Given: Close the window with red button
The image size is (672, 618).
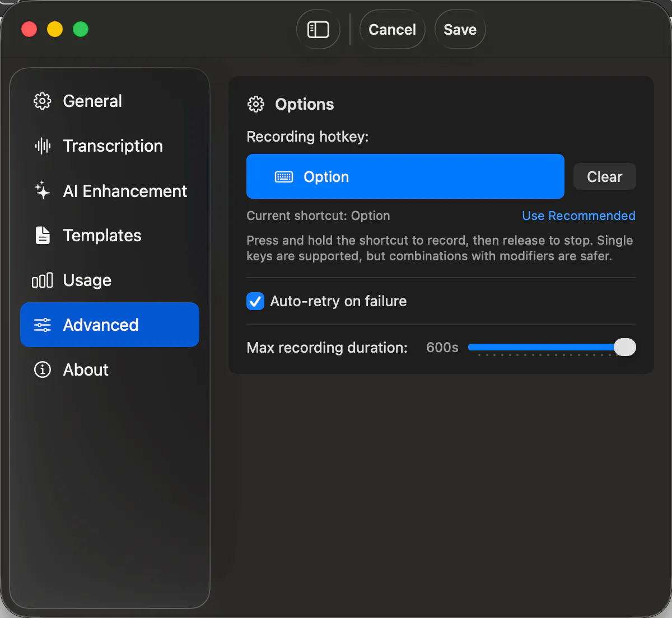Looking at the screenshot, I should click(x=29, y=29).
